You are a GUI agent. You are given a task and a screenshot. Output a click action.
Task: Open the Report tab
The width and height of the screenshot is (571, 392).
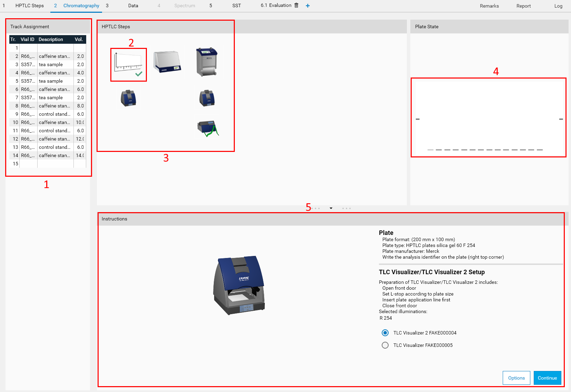[x=523, y=6]
